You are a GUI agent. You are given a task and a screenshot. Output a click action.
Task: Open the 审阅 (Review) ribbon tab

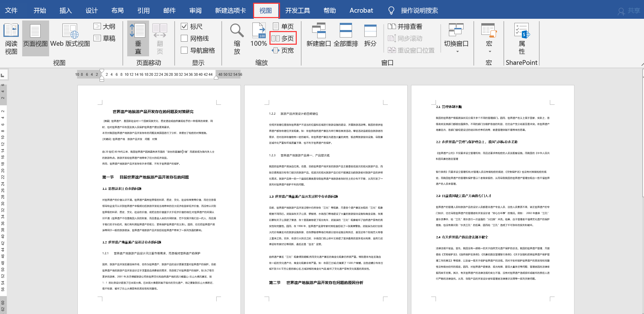coord(195,11)
